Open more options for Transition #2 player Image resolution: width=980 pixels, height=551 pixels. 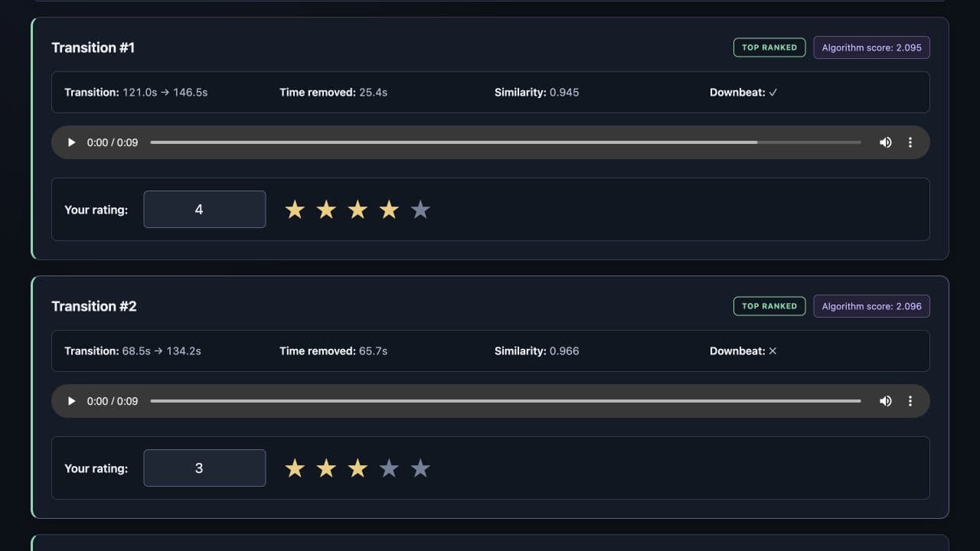(x=910, y=401)
